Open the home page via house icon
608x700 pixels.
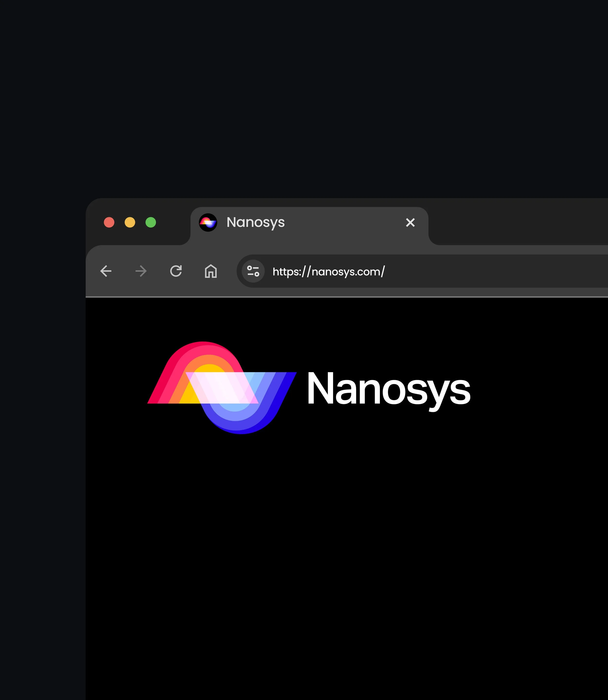click(211, 271)
